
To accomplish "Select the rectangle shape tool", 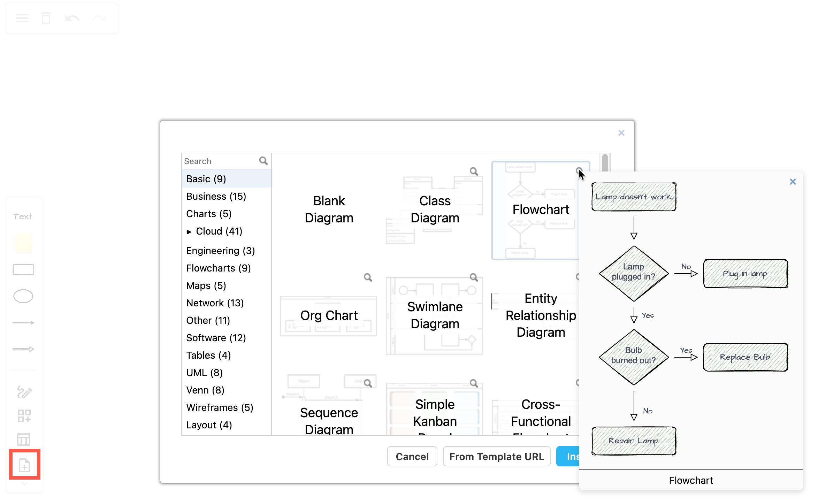I will click(23, 269).
